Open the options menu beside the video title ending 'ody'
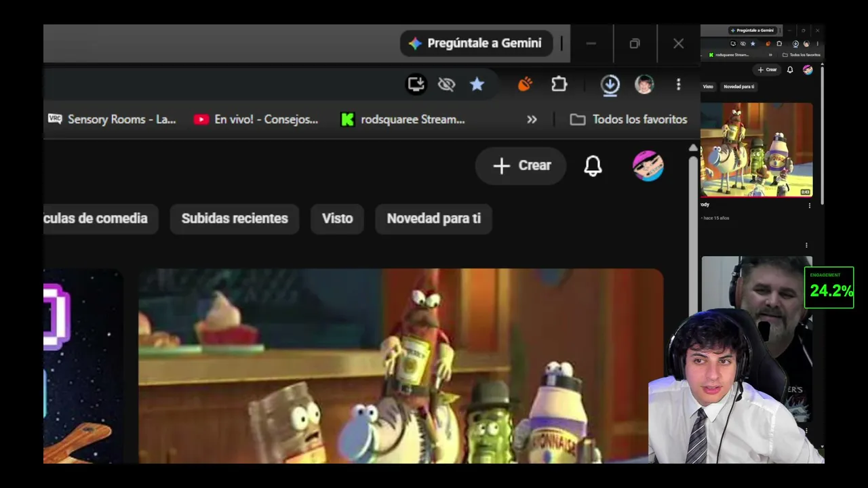The width and height of the screenshot is (868, 488). (809, 205)
